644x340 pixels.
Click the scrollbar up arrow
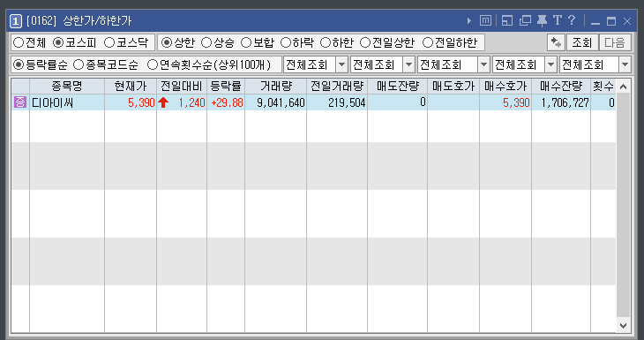tap(623, 87)
